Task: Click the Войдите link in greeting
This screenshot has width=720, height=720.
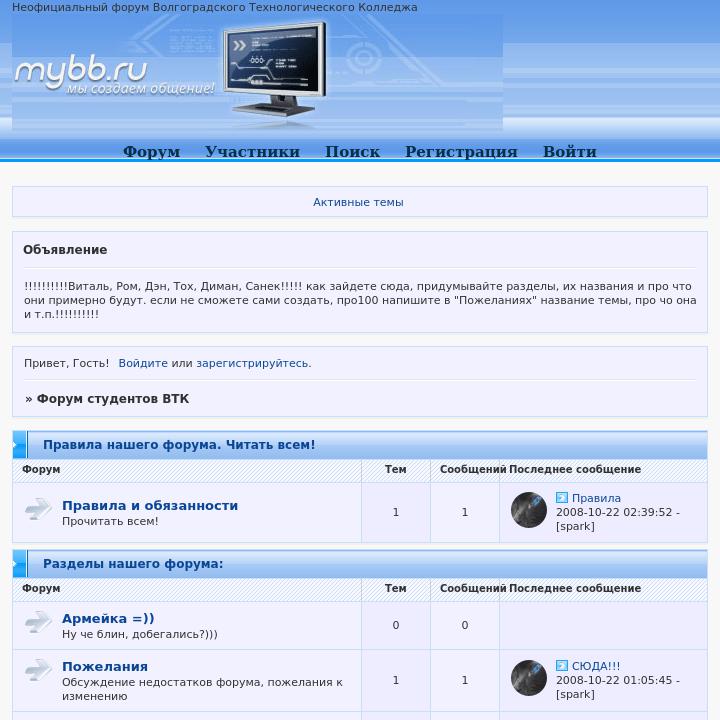Action: 143,363
